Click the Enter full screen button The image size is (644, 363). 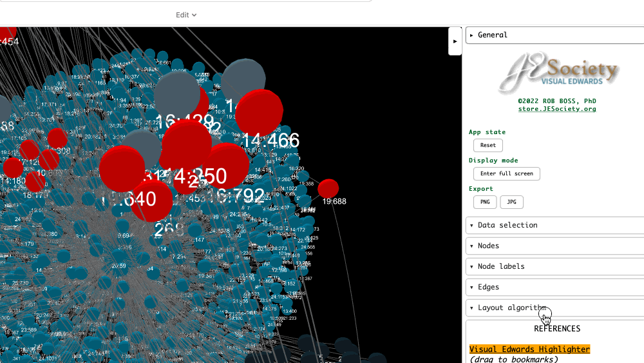click(506, 173)
